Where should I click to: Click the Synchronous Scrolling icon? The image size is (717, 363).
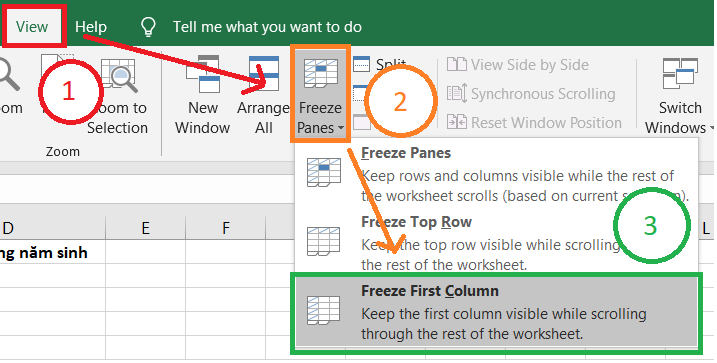tap(456, 93)
